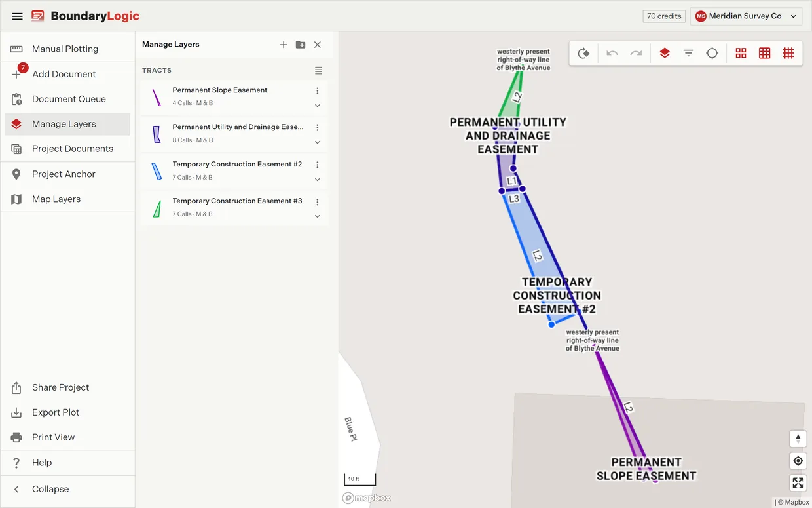Collapse the left sidebar
The height and width of the screenshot is (508, 812).
(67, 489)
